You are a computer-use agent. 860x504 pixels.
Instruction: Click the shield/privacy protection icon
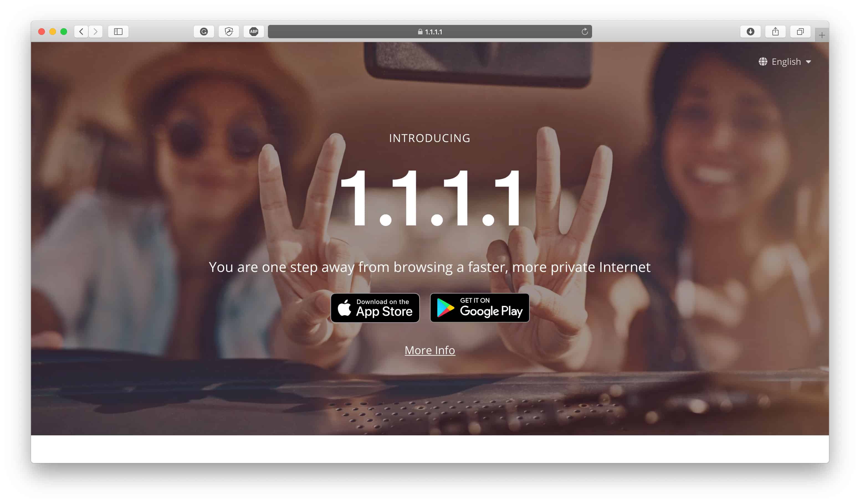229,31
